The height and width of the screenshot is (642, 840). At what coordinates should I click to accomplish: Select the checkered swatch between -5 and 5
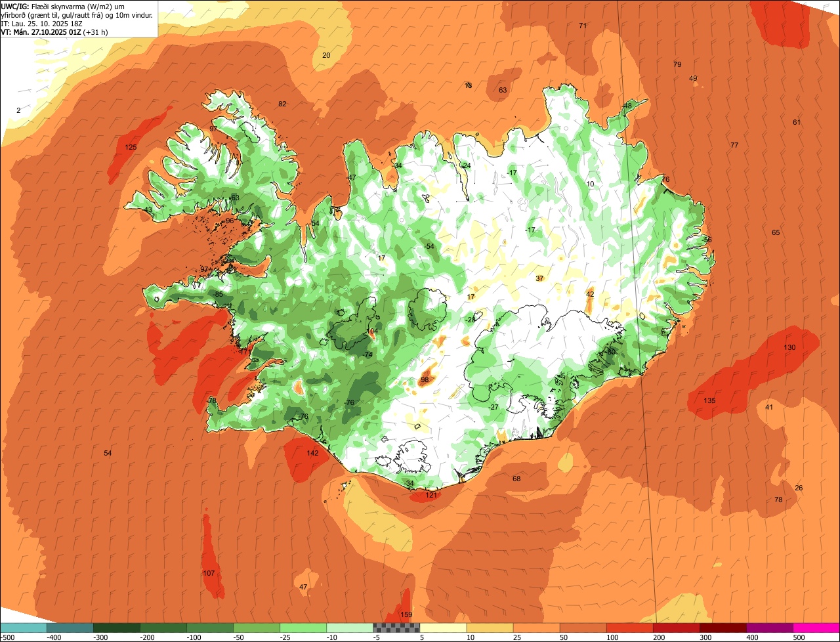pos(396,628)
